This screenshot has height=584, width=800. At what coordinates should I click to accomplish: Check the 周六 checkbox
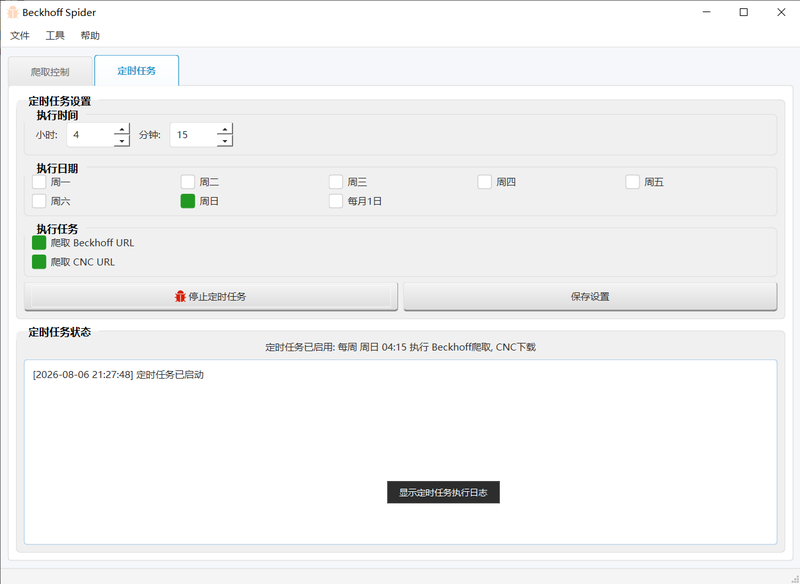[x=39, y=201]
